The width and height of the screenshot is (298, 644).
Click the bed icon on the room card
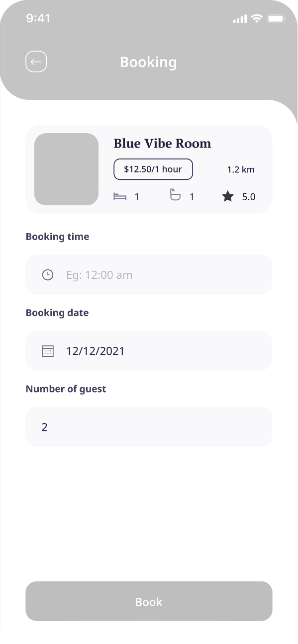[120, 196]
